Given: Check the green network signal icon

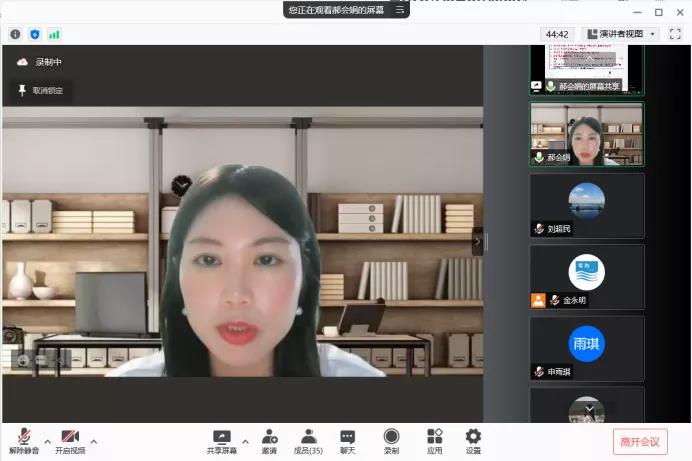Looking at the screenshot, I should (54, 34).
